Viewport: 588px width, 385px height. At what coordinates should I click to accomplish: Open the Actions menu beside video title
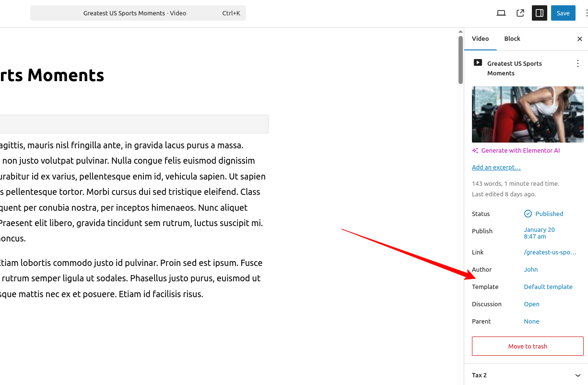577,63
